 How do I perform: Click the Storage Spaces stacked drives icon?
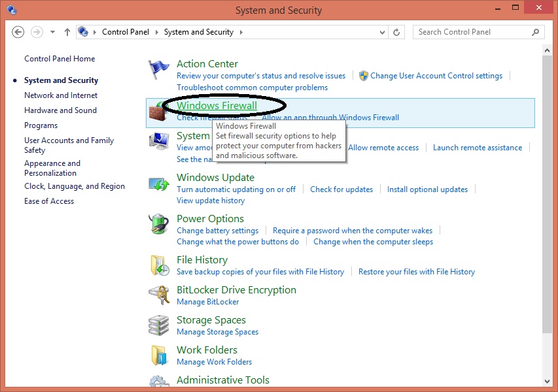[159, 325]
